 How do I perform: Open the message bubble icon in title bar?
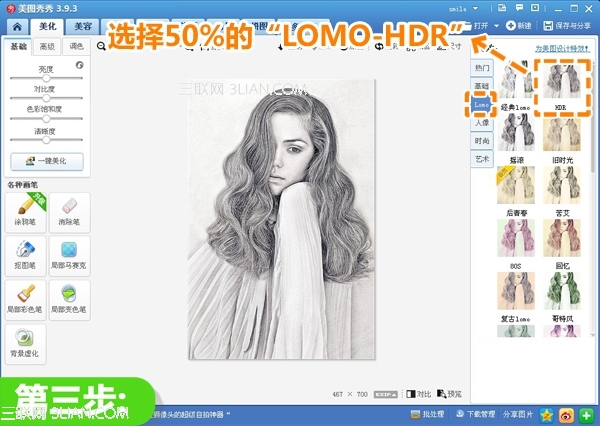coord(519,8)
